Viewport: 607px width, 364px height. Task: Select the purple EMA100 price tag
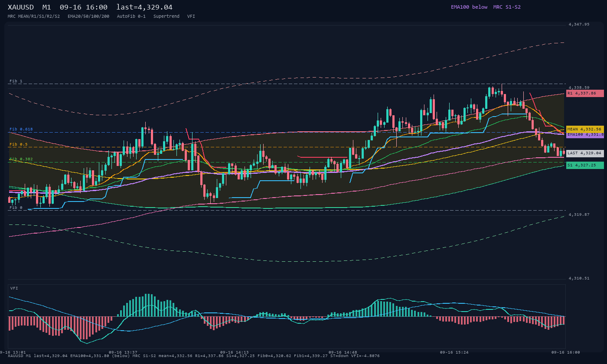(585, 135)
